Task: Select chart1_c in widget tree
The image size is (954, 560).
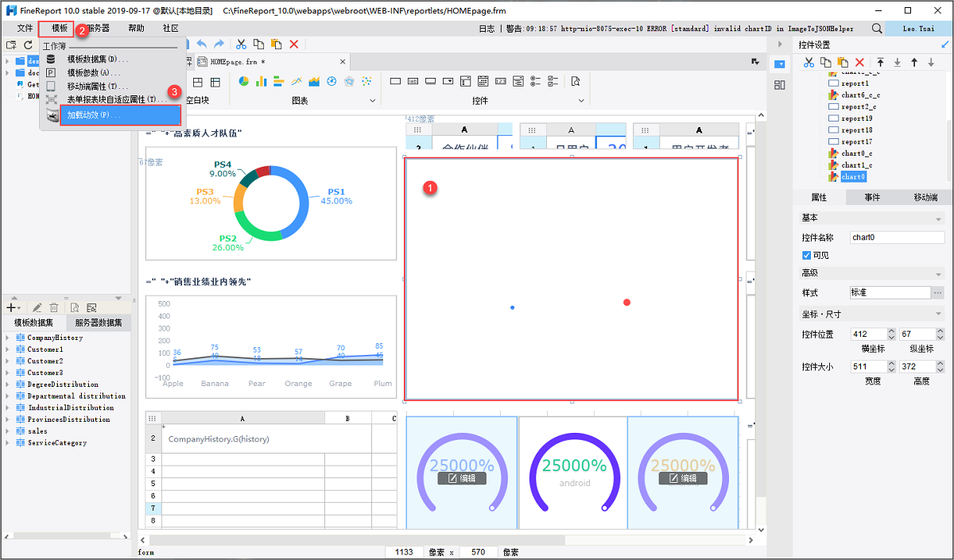Action: click(x=857, y=165)
